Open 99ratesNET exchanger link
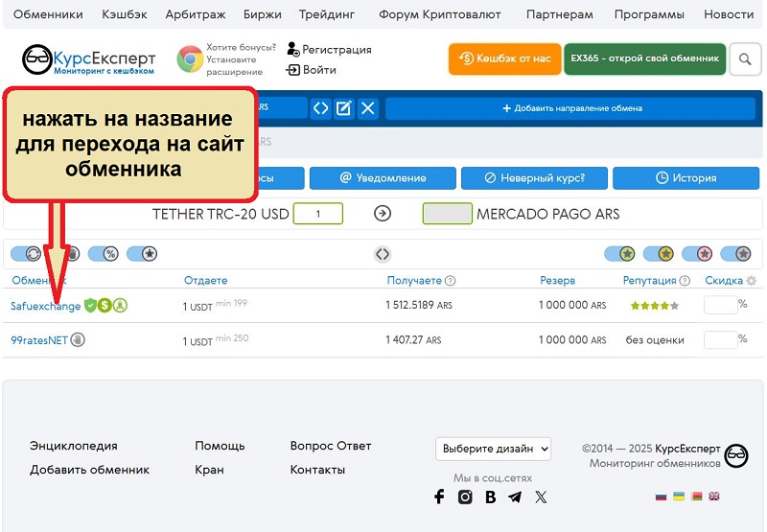767x532 pixels. (x=39, y=340)
